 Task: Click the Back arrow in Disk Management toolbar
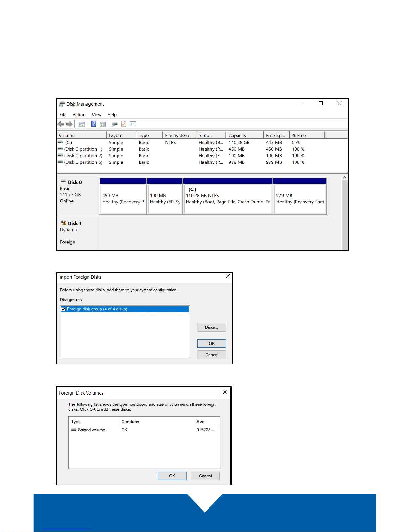(x=61, y=124)
